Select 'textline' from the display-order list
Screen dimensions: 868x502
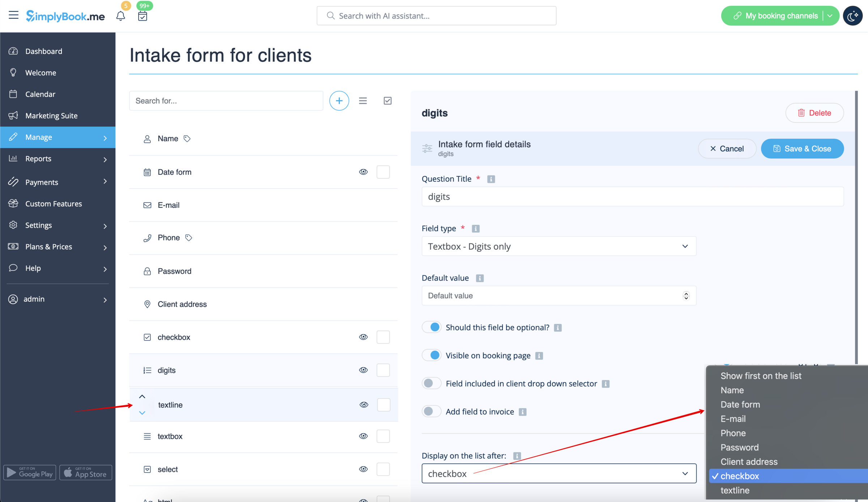point(735,490)
